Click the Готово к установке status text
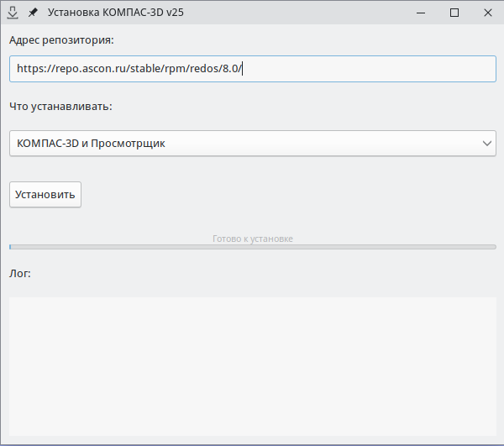 click(x=253, y=239)
